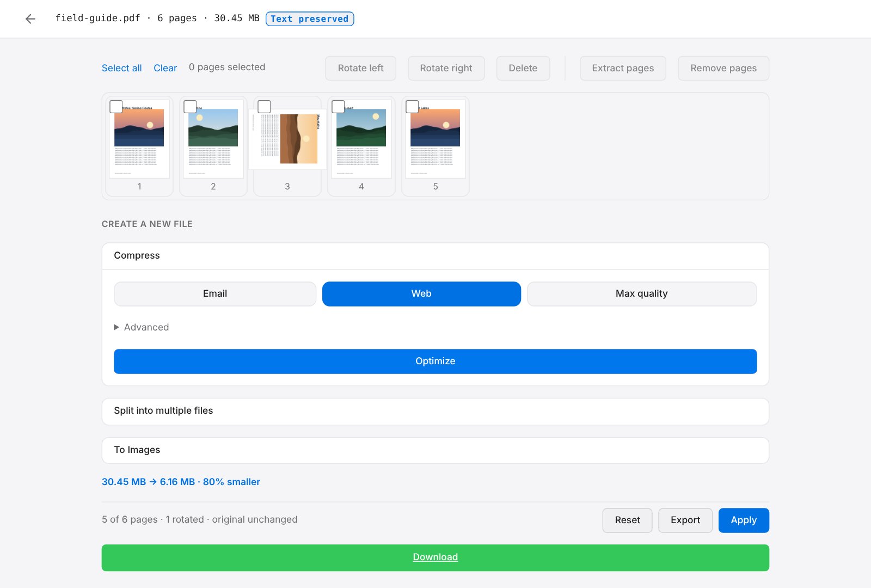
Task: Expand the Advanced compress options
Action: coord(142,327)
